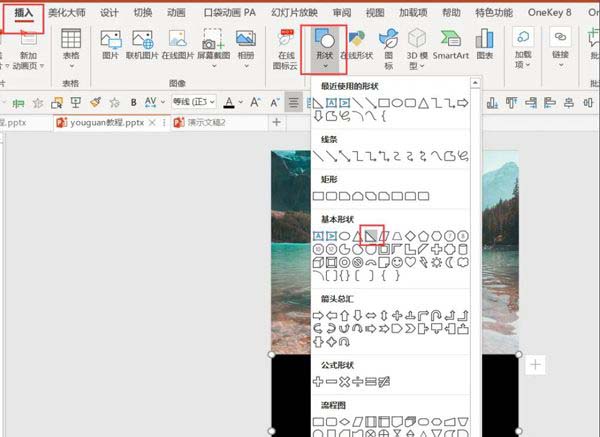Click the font color underlined A swatch
This screenshot has width=600, height=437.
(x=229, y=102)
